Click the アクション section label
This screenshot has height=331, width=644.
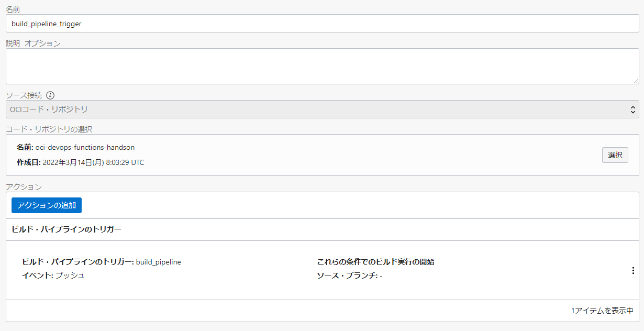point(24,186)
